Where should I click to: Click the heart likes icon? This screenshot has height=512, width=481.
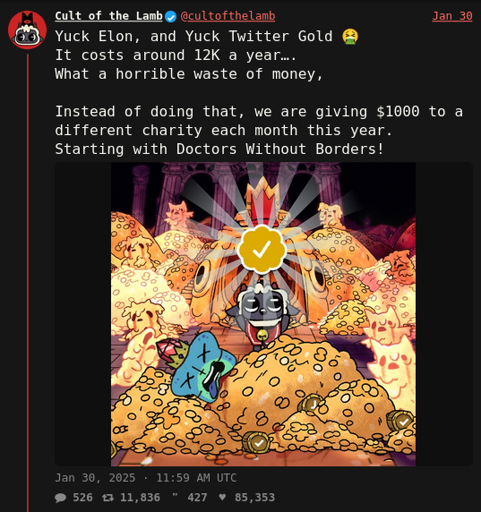pyautogui.click(x=222, y=497)
